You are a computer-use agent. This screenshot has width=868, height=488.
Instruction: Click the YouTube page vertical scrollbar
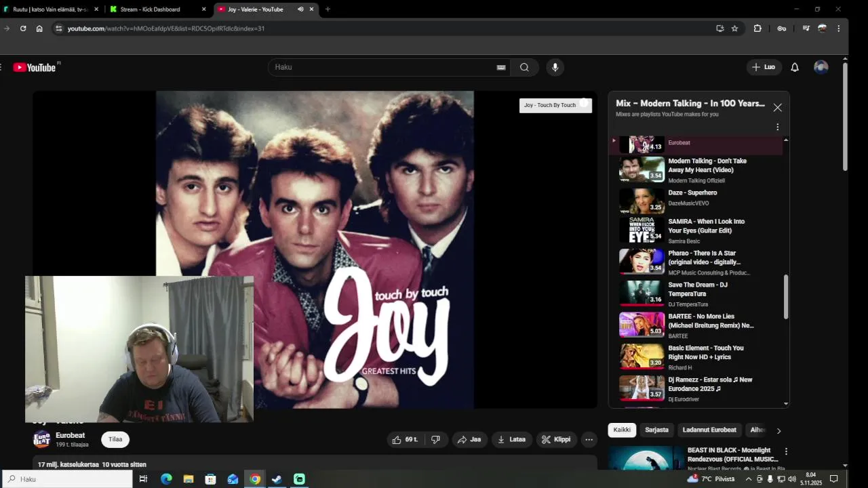pos(845,115)
